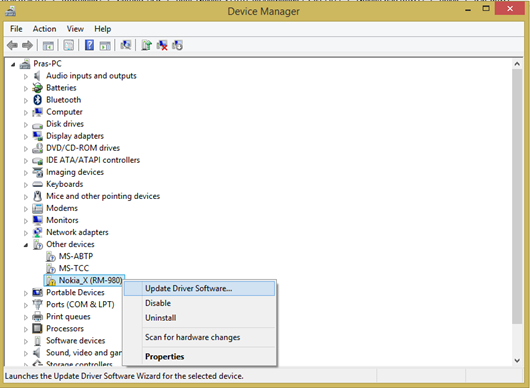Close the Device Manager window
Image resolution: width=530 pixels, height=388 pixels.
[x=510, y=9]
